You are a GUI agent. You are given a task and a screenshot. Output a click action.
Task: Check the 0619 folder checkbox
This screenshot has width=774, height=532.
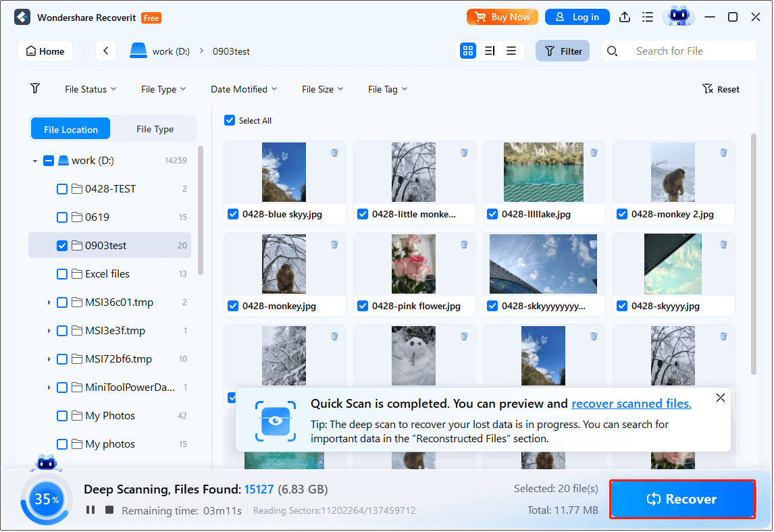tap(62, 217)
